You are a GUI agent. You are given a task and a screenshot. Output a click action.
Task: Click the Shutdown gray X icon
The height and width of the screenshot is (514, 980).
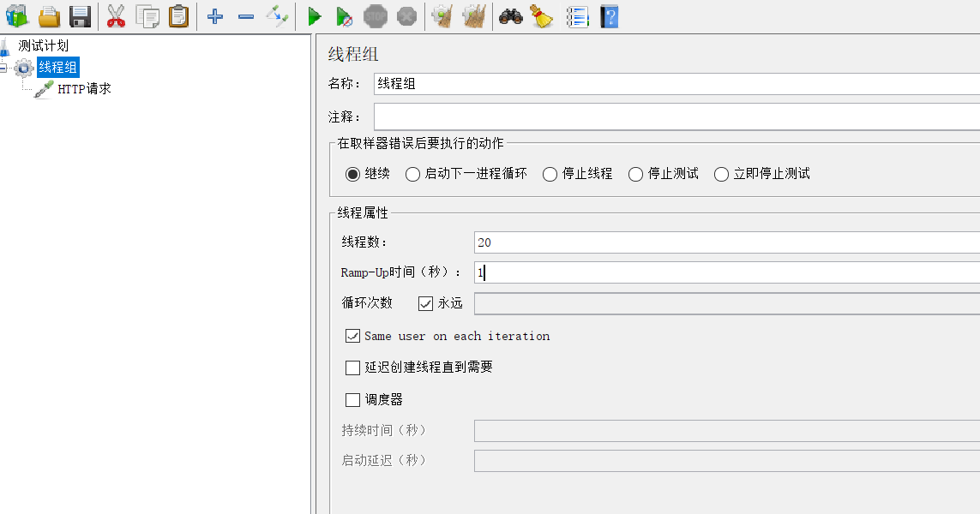407,16
